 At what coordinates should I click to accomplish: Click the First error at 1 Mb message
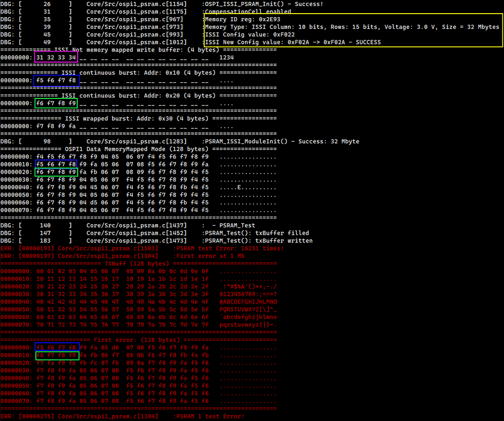pyautogui.click(x=210, y=256)
